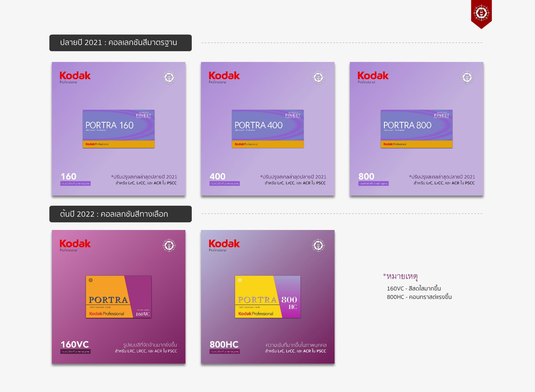Click 'รูปแบบสีที่จัดจ้านมากยิ่งขึ้น' on the 160VC card

[150, 345]
